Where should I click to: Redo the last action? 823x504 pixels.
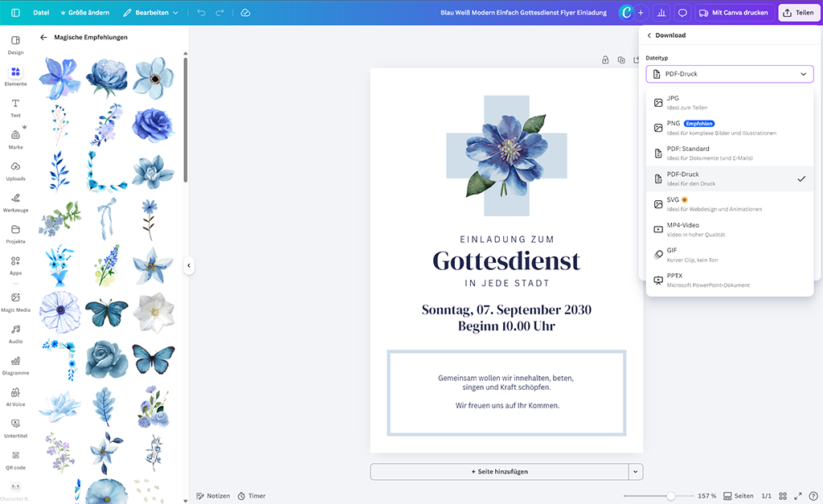(x=220, y=13)
